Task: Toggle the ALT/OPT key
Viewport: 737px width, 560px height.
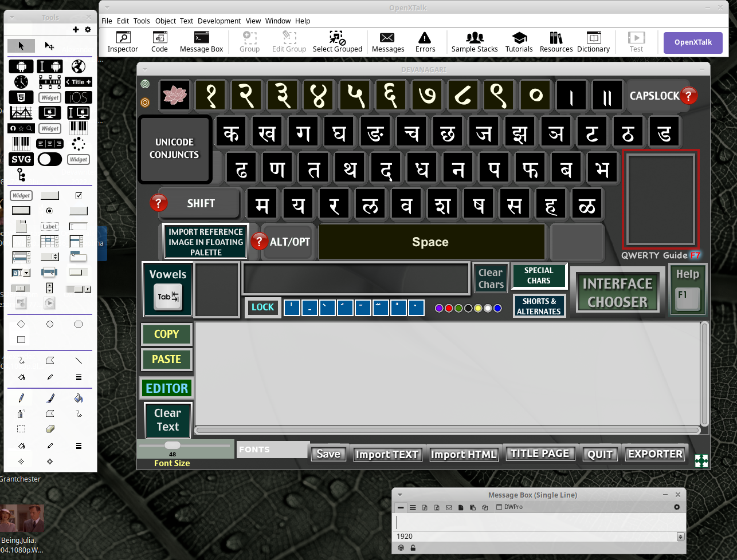Action: 289,242
